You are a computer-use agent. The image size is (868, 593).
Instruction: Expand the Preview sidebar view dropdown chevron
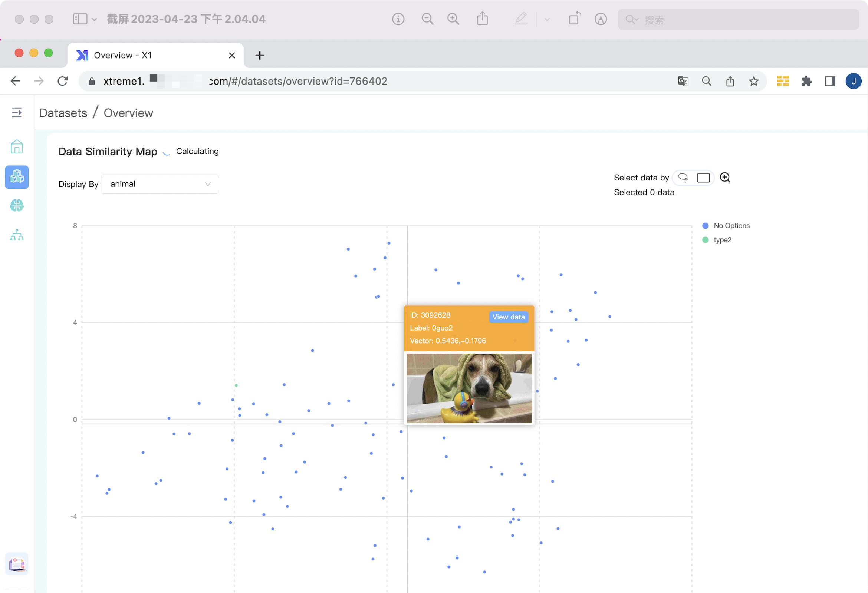94,19
